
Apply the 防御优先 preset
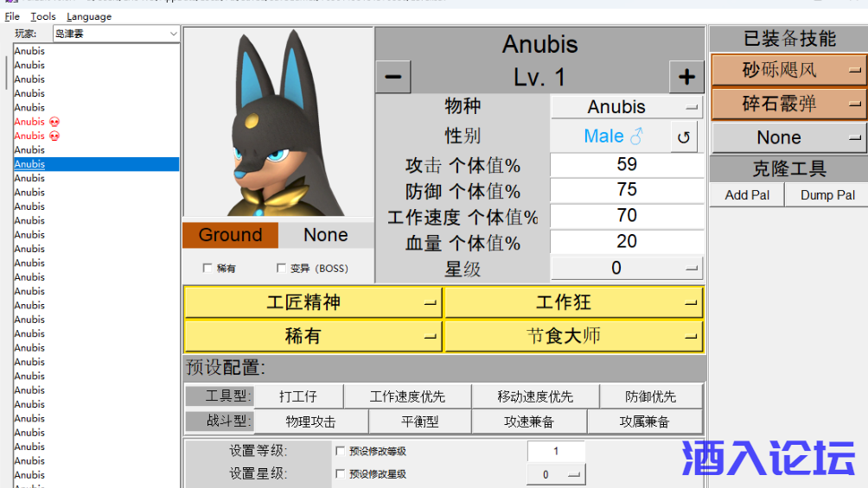(x=651, y=396)
